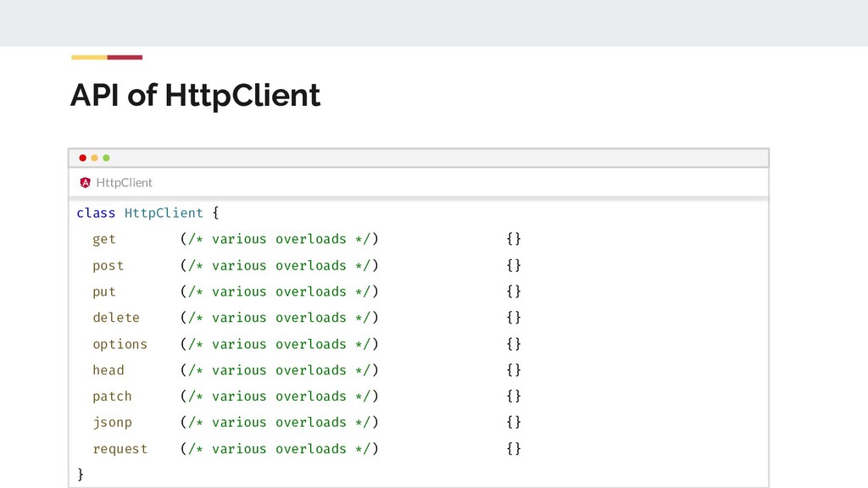The height and width of the screenshot is (488, 868).
Task: Click the slide title API of HttpClient
Action: (195, 96)
